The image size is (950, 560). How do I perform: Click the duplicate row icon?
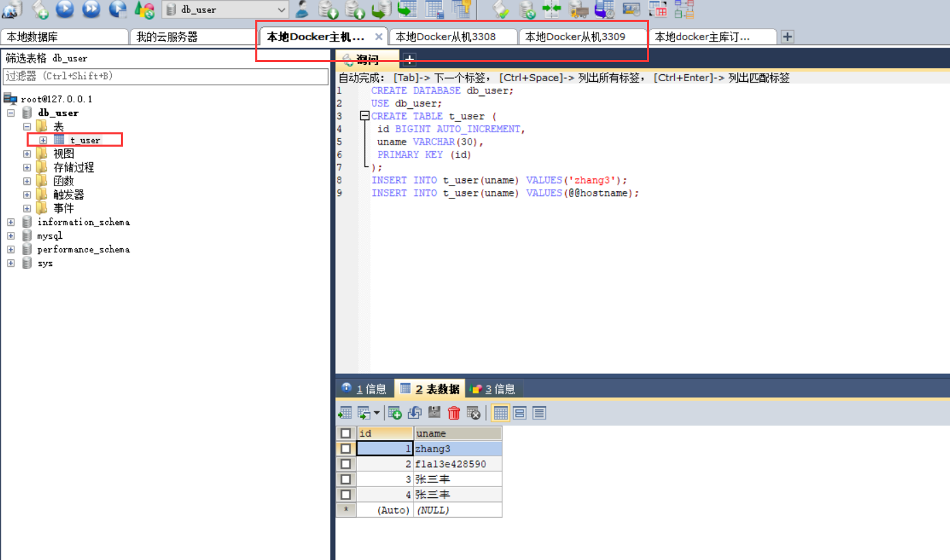pyautogui.click(x=414, y=413)
